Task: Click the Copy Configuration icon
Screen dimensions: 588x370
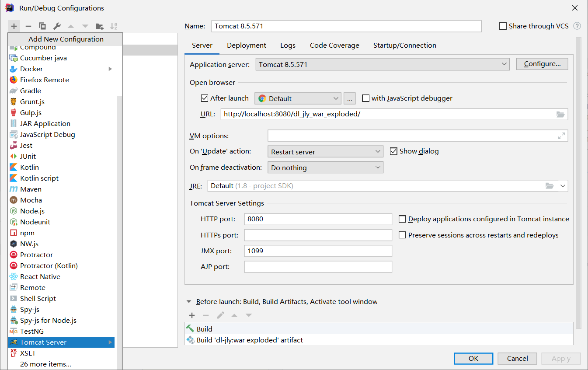Action: pos(42,26)
